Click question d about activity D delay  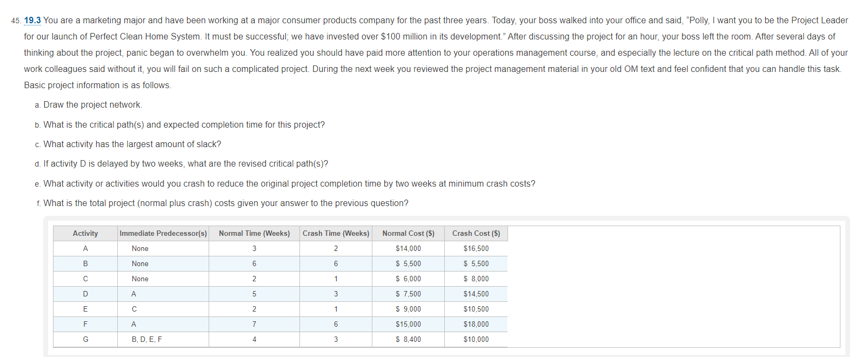186,164
